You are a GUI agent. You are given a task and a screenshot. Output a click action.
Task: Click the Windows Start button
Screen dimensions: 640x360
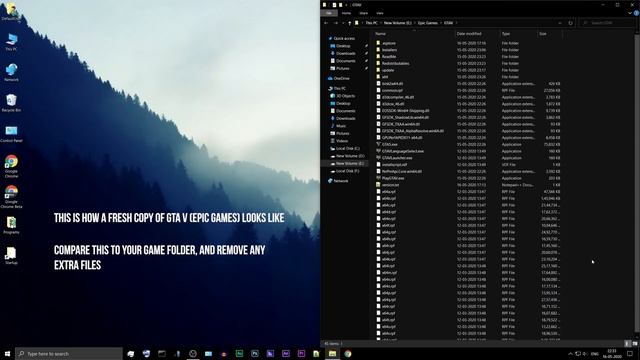coord(7,353)
